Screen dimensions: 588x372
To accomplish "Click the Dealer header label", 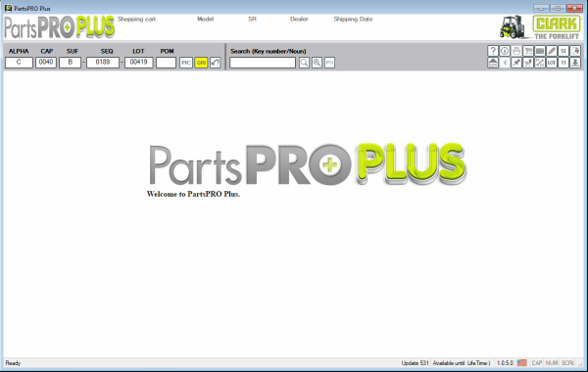I will (x=299, y=20).
